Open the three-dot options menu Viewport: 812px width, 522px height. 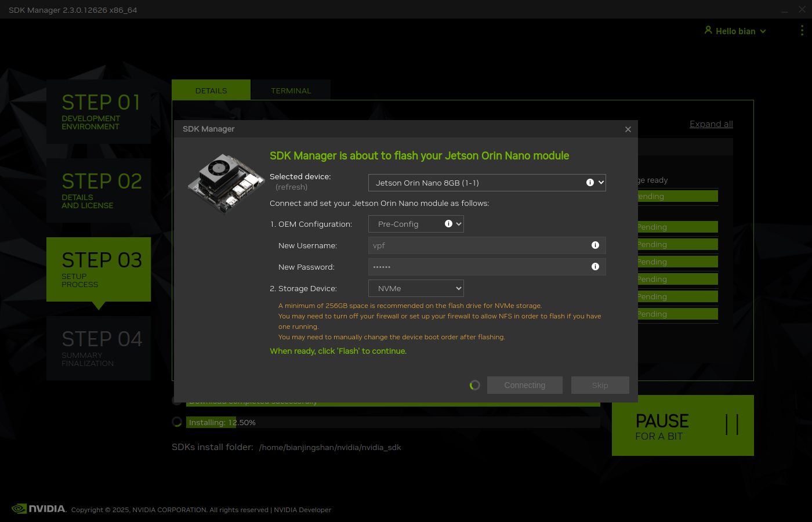(802, 31)
